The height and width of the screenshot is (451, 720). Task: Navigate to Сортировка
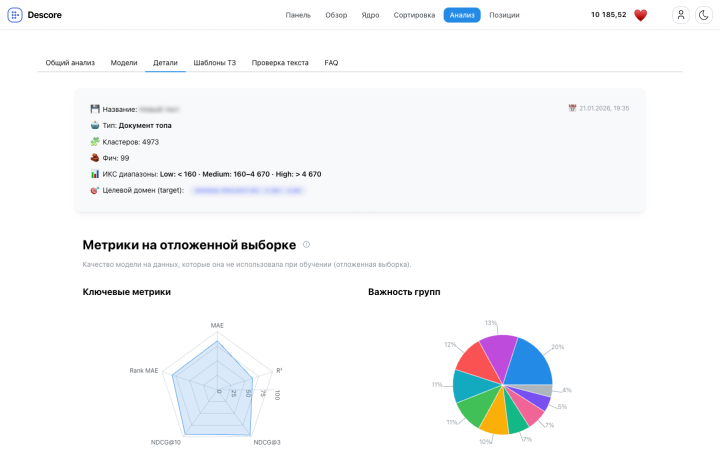(414, 15)
